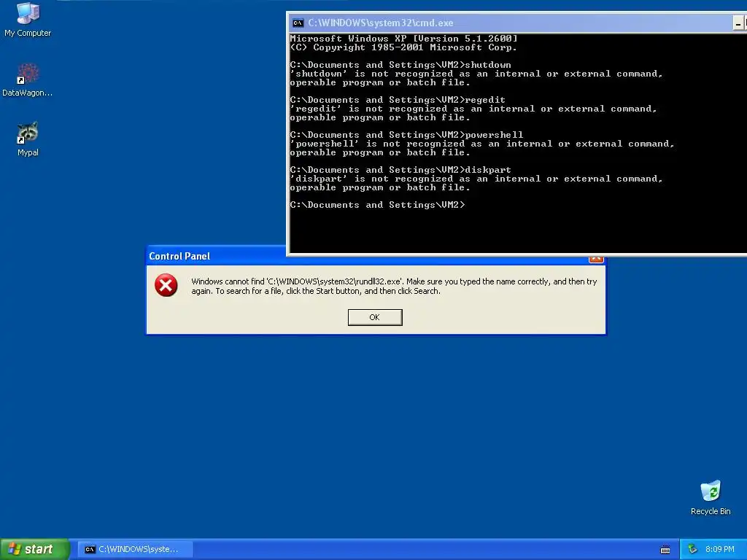Screen dimensions: 747x560
Task: Click the last empty prompt line in cmd
Action: click(377, 205)
